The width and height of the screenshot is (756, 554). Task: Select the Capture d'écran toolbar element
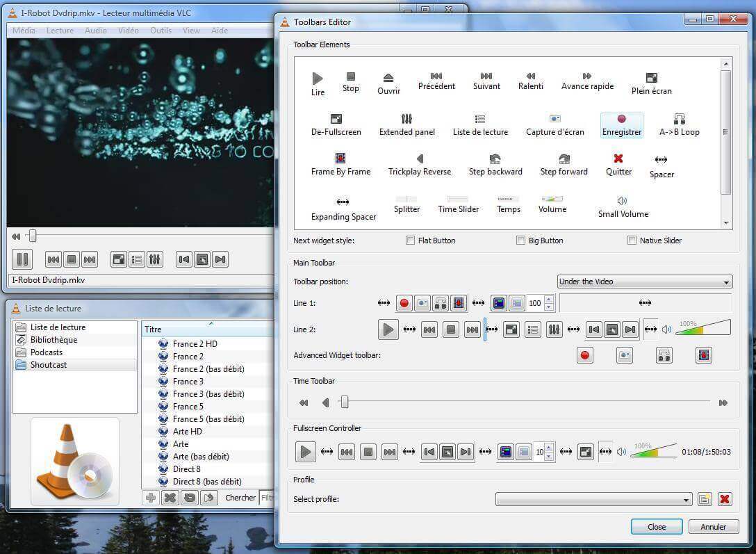coord(554,124)
